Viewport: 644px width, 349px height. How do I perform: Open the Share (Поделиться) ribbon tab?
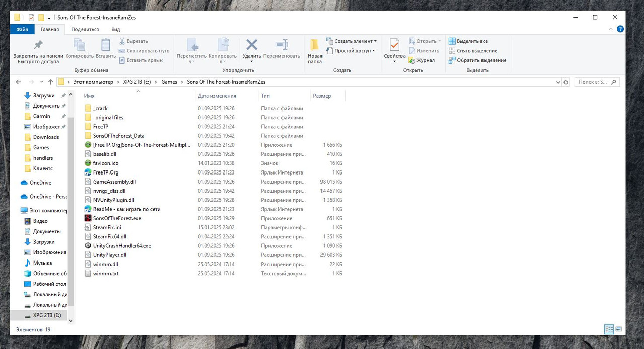pos(85,29)
